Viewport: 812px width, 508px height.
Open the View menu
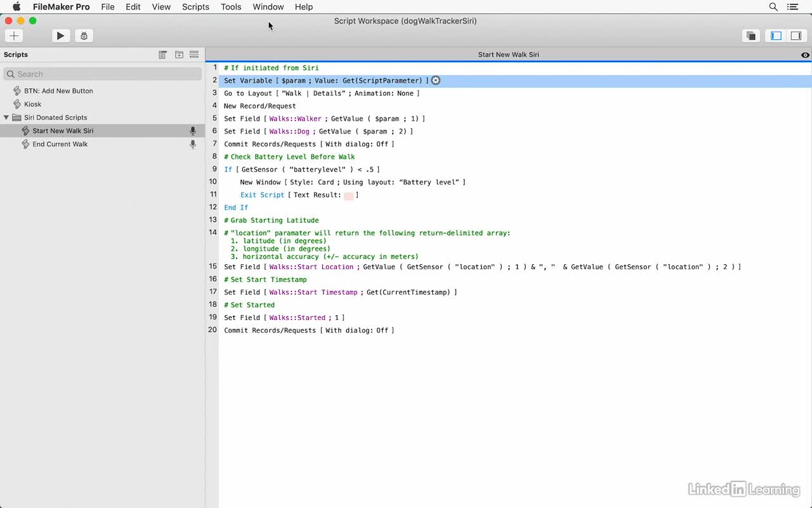click(x=161, y=7)
